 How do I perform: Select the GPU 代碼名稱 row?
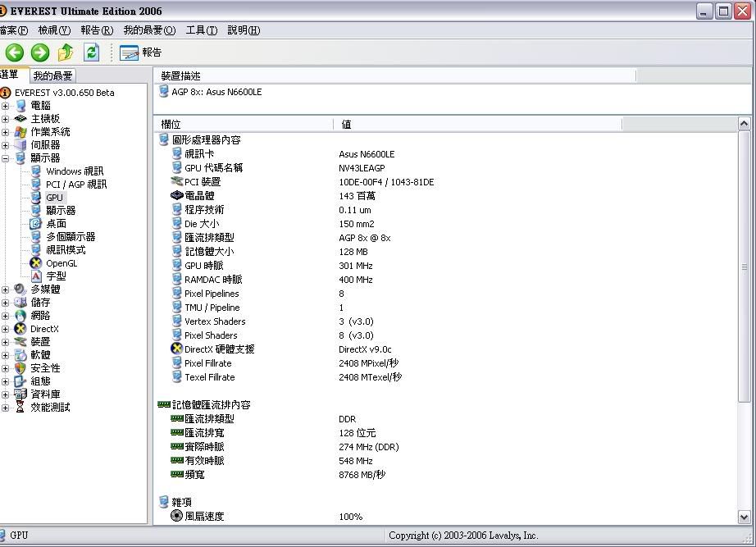[x=213, y=168]
